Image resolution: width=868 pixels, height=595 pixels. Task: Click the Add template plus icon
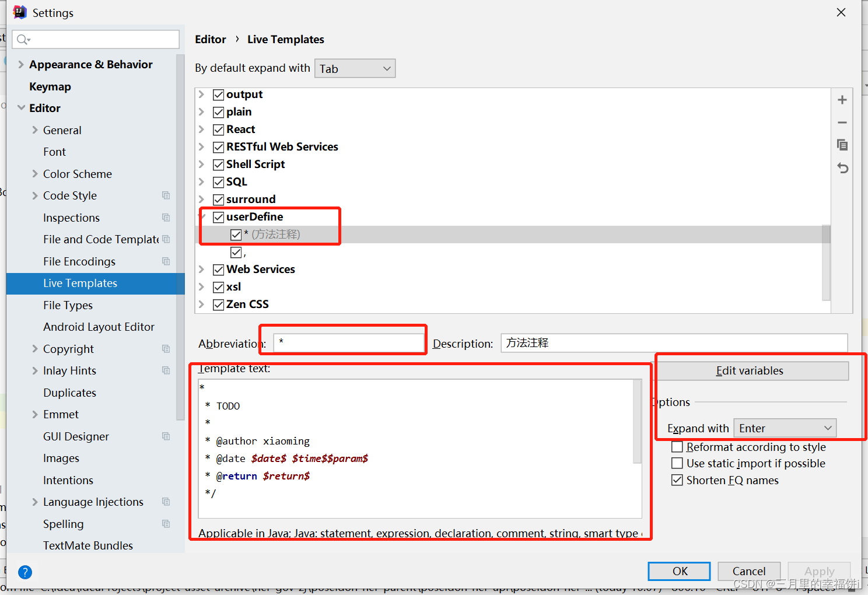(842, 100)
